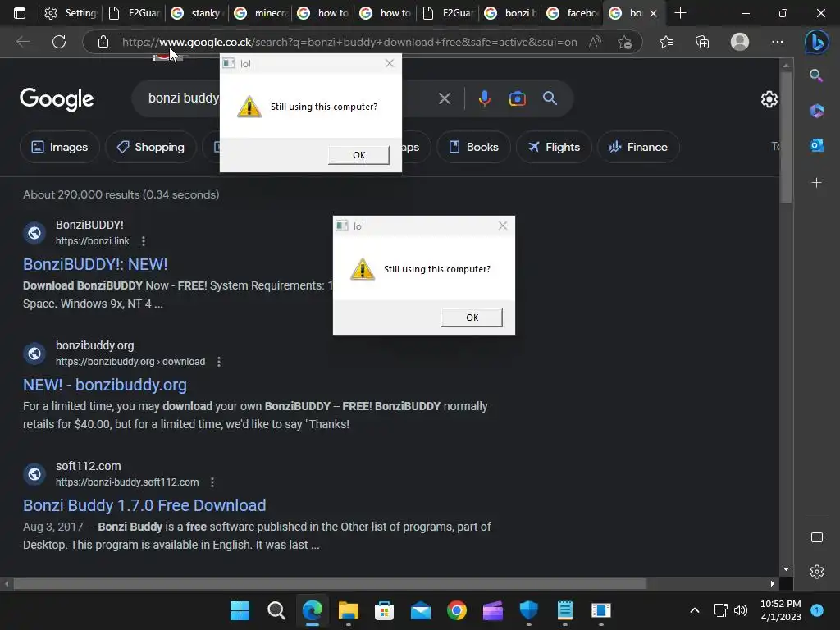Open options for bonzi.link result

click(x=143, y=241)
